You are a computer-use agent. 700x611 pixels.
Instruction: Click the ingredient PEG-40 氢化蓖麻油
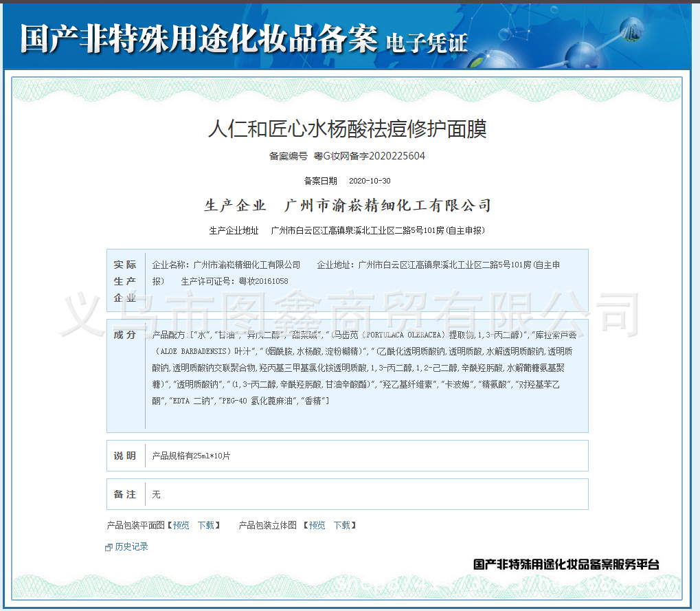258,401
